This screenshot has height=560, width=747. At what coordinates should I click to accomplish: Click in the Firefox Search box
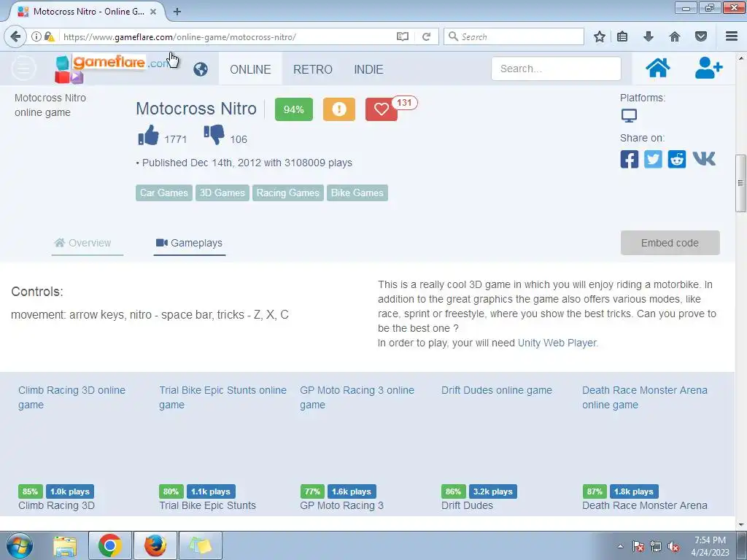coord(514,36)
